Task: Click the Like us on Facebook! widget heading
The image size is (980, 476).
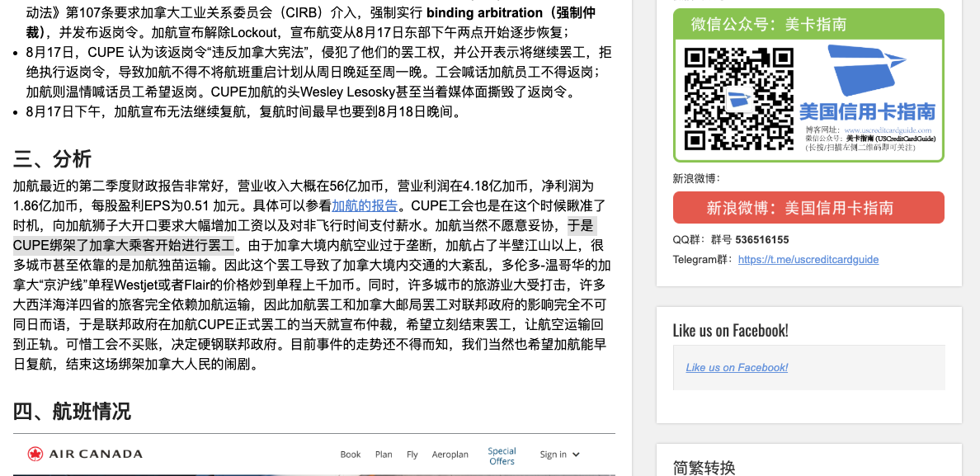Action: (731, 331)
